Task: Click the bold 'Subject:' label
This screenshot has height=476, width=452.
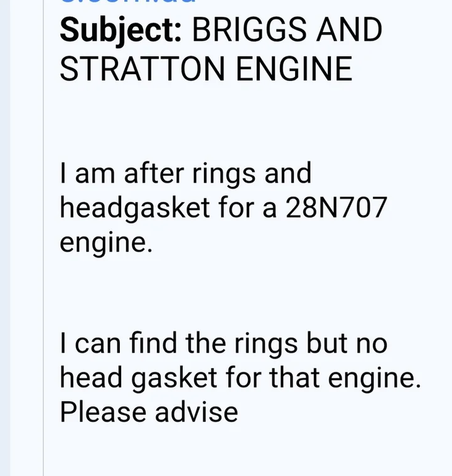Action: coord(121,31)
